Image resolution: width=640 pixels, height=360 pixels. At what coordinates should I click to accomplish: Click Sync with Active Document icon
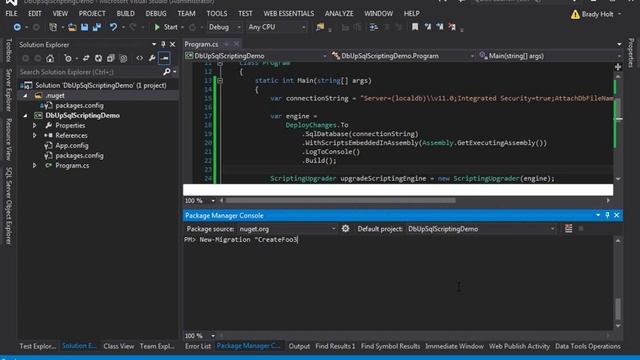(86, 58)
